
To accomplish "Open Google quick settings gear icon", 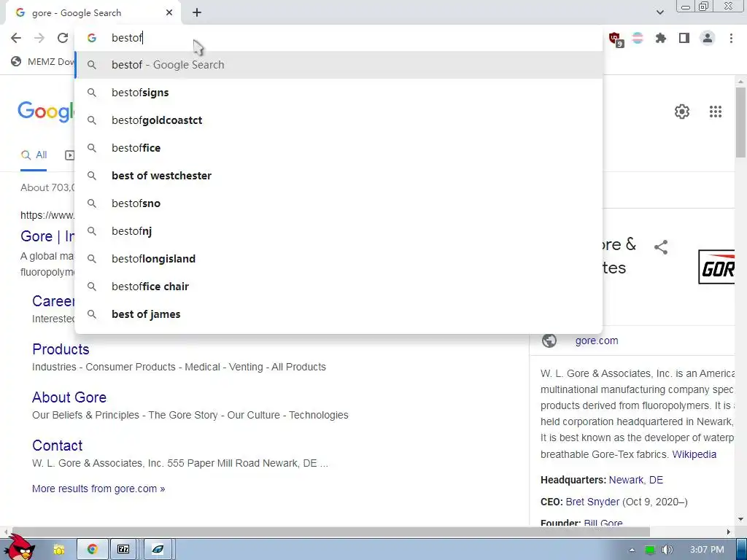I will (682, 112).
